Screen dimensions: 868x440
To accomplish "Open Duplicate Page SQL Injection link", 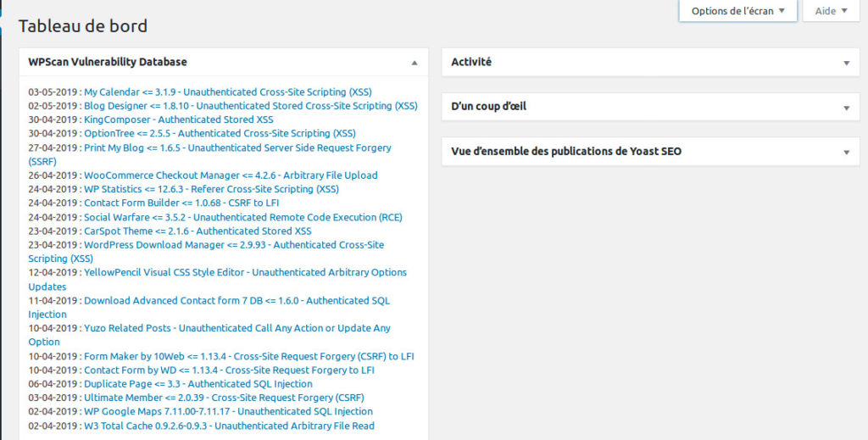I will [x=198, y=384].
